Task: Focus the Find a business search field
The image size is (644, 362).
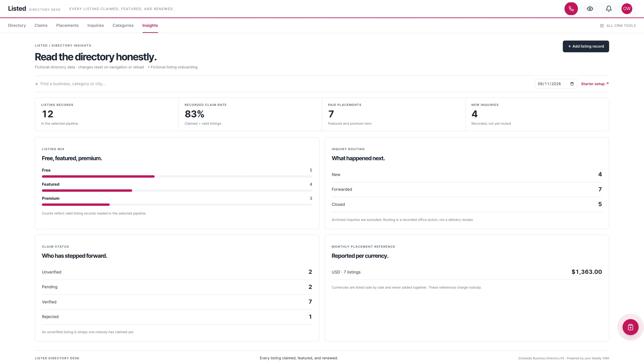Action: [285, 84]
